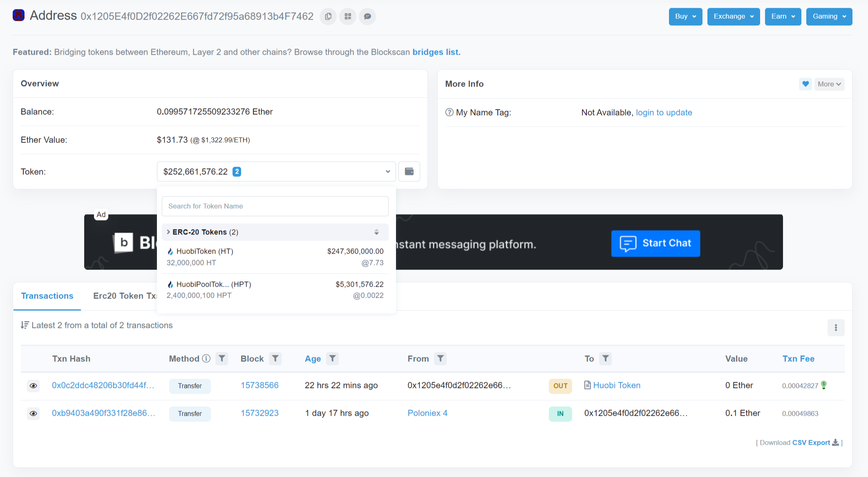Click the green lightbulb by fee 0.00042827

(x=824, y=385)
